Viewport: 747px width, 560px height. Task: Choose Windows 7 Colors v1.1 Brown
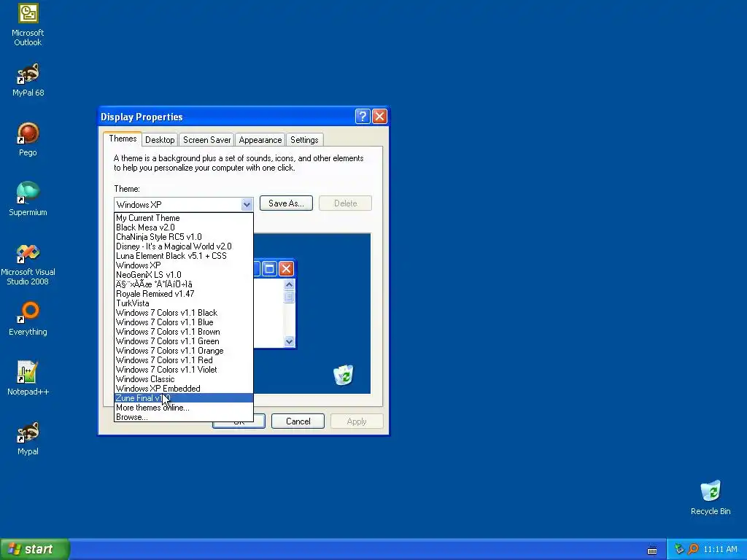(x=183, y=332)
